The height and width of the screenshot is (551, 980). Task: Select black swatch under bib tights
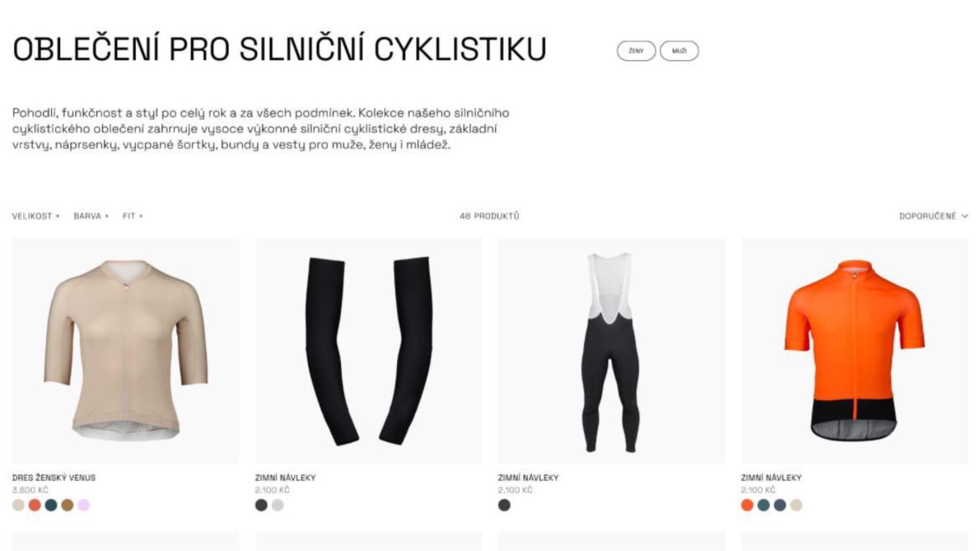point(504,505)
